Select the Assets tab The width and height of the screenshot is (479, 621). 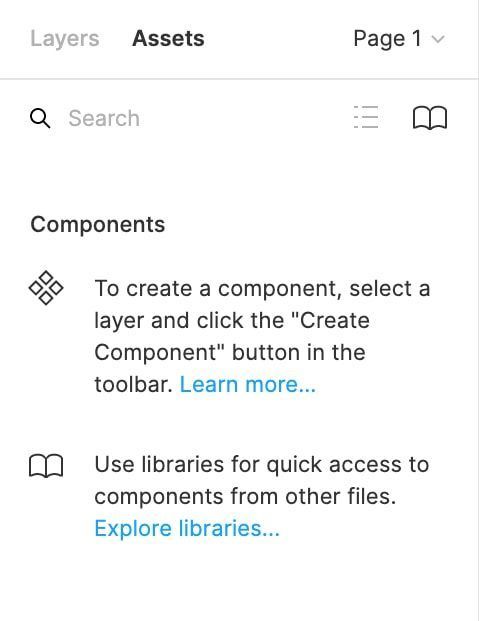[x=168, y=38]
